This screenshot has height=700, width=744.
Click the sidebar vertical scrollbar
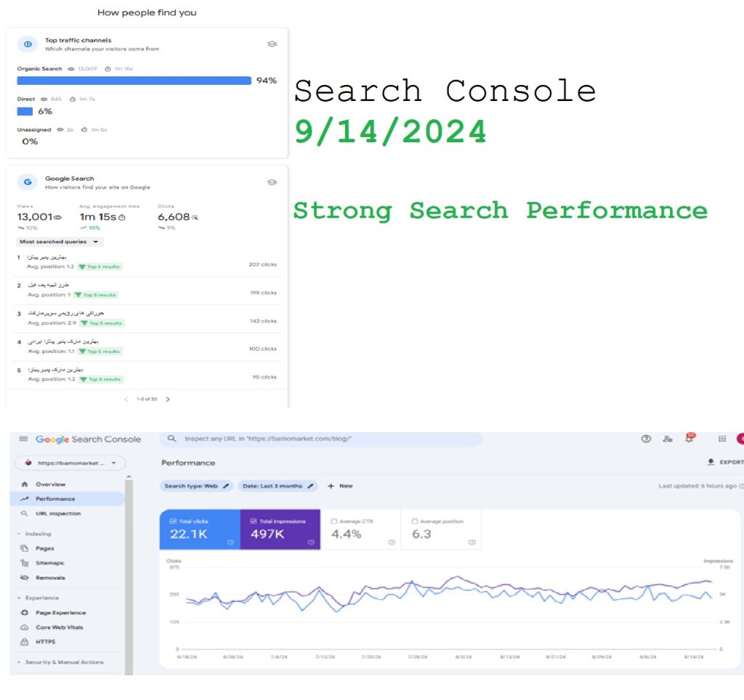point(129,576)
